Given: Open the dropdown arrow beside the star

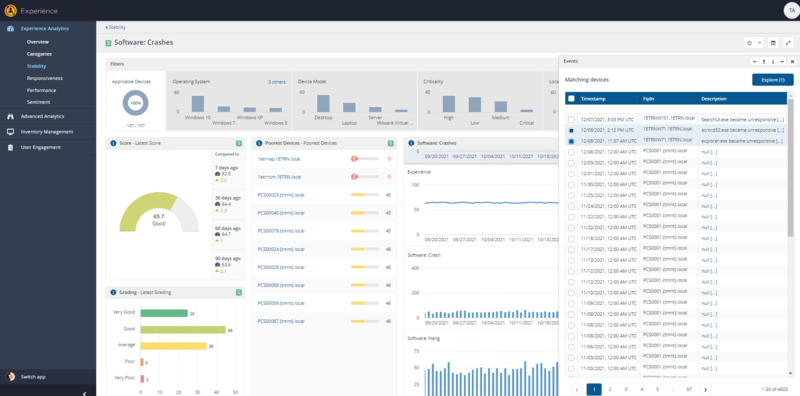Looking at the screenshot, I should [x=759, y=43].
